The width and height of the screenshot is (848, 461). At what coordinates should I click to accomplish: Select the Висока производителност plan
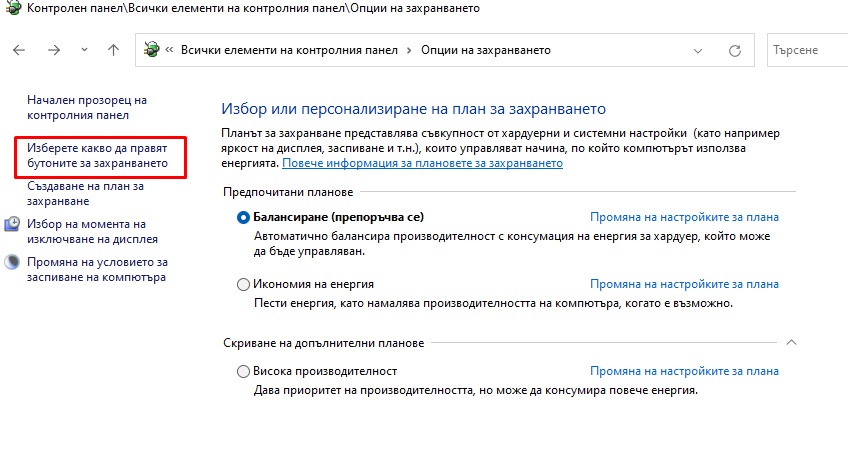click(243, 371)
